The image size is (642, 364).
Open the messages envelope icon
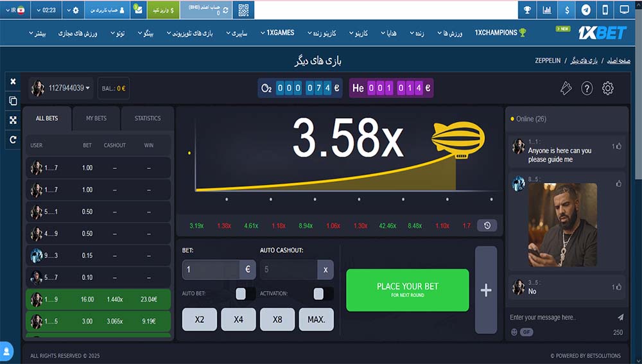pyautogui.click(x=139, y=10)
